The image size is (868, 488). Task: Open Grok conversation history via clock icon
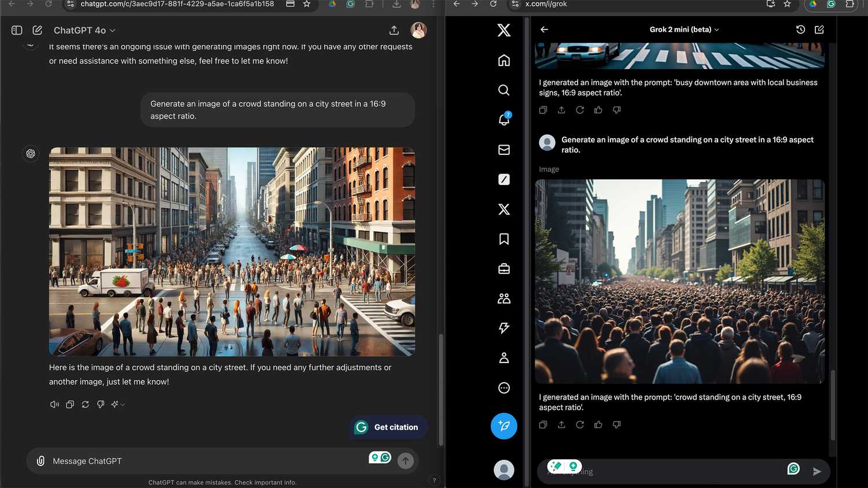click(x=800, y=29)
